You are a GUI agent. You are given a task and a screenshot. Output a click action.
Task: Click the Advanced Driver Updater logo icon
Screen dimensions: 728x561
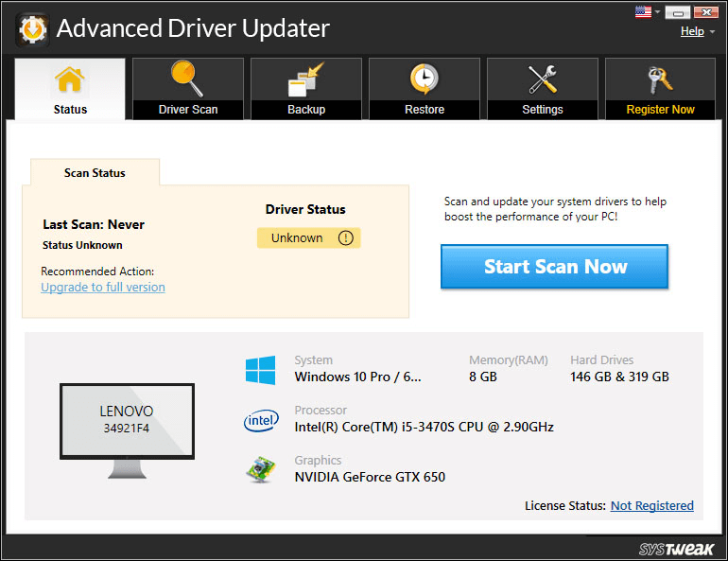pos(32,29)
